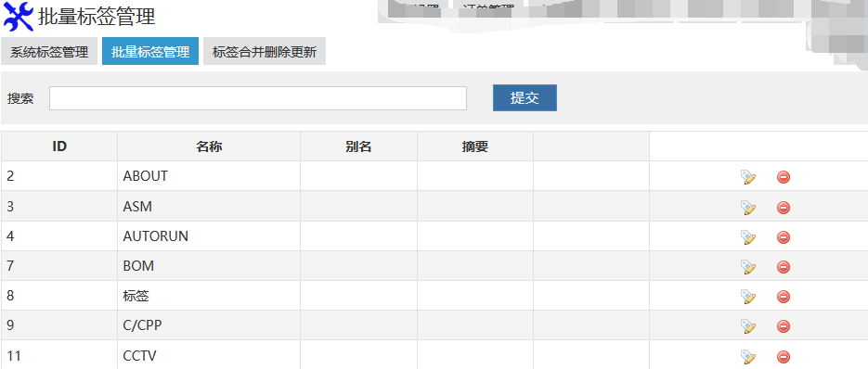Click the wrench tools logo icon
Image resolution: width=868 pixels, height=369 pixels.
(x=19, y=17)
